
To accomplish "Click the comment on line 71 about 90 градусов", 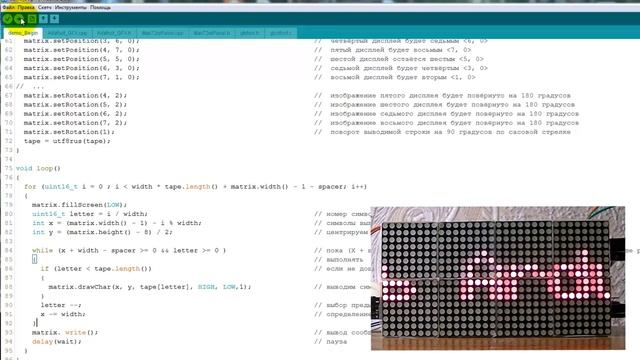I will click(442, 132).
